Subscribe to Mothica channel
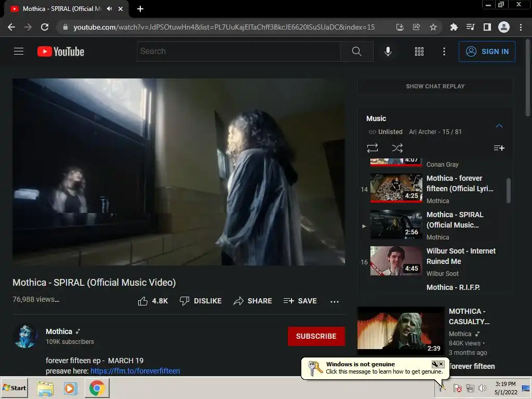This screenshot has height=399, width=532. click(316, 336)
